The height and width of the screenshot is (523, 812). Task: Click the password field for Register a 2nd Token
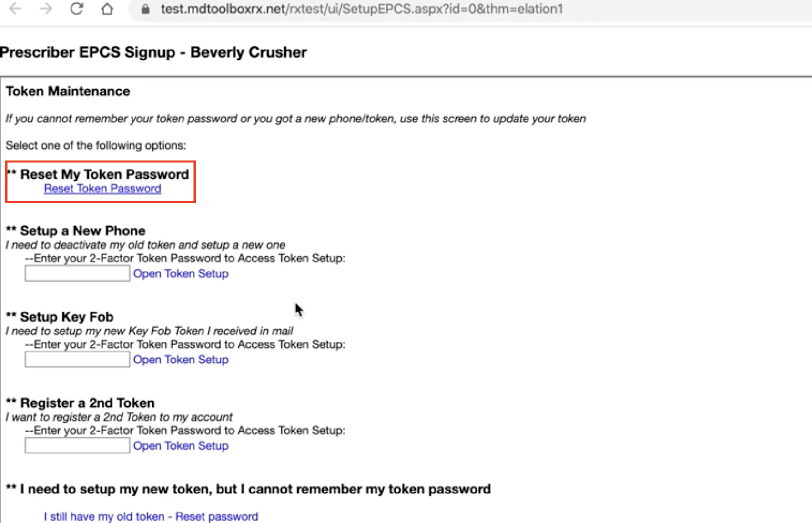click(76, 445)
